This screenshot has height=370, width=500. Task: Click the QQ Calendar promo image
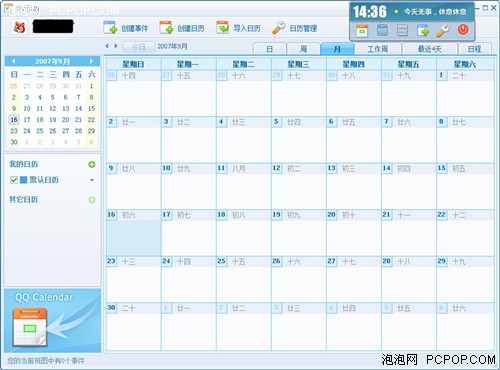pyautogui.click(x=52, y=321)
